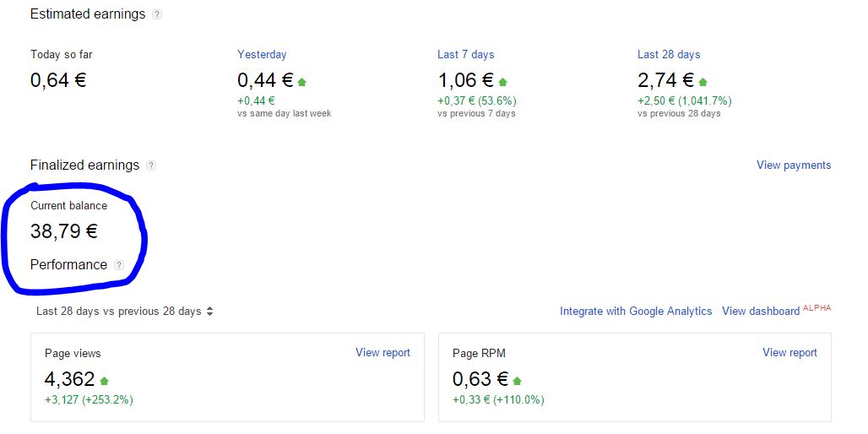The height and width of the screenshot is (434, 868).
Task: Click help icon next to Performance
Action: pyautogui.click(x=119, y=265)
